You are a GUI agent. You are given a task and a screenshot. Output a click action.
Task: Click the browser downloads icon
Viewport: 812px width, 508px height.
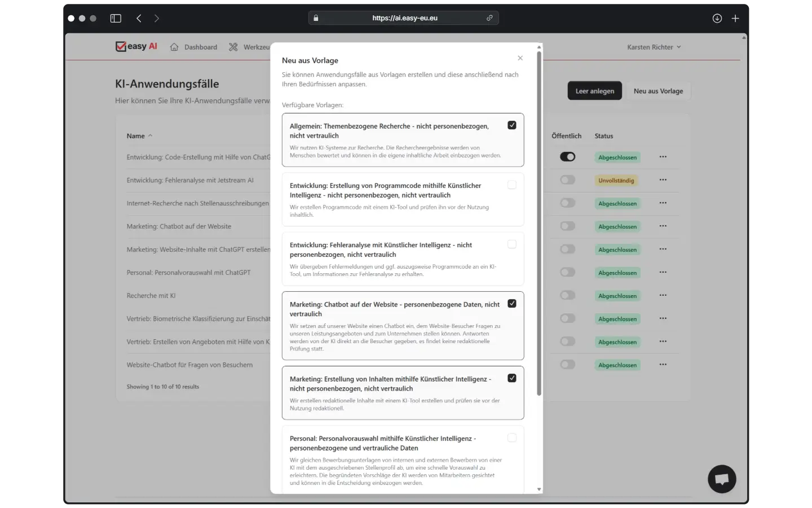[717, 18]
